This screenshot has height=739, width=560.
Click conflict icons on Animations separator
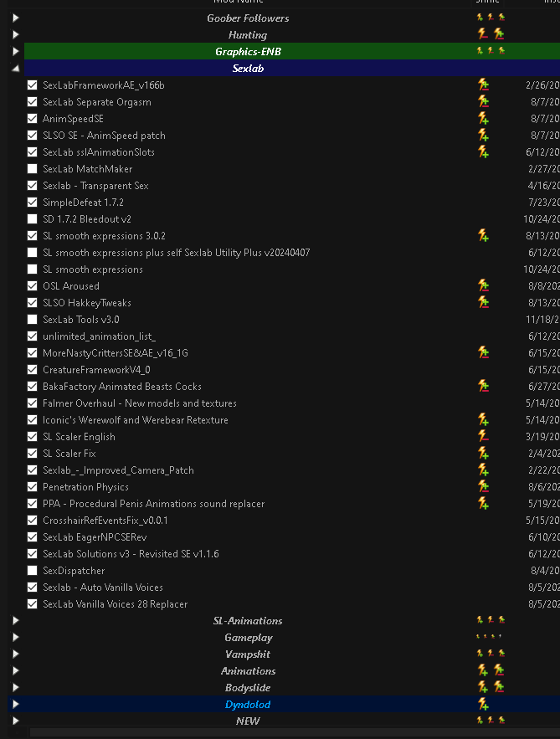(x=491, y=670)
